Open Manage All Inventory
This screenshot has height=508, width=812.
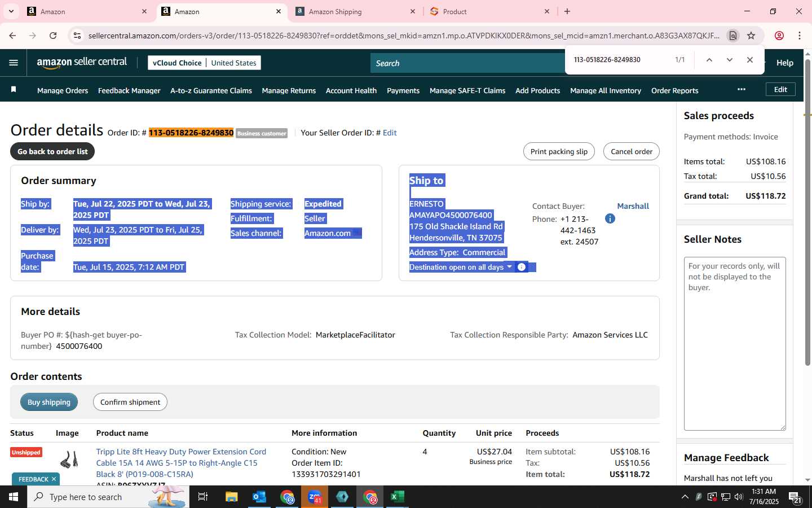(x=606, y=90)
